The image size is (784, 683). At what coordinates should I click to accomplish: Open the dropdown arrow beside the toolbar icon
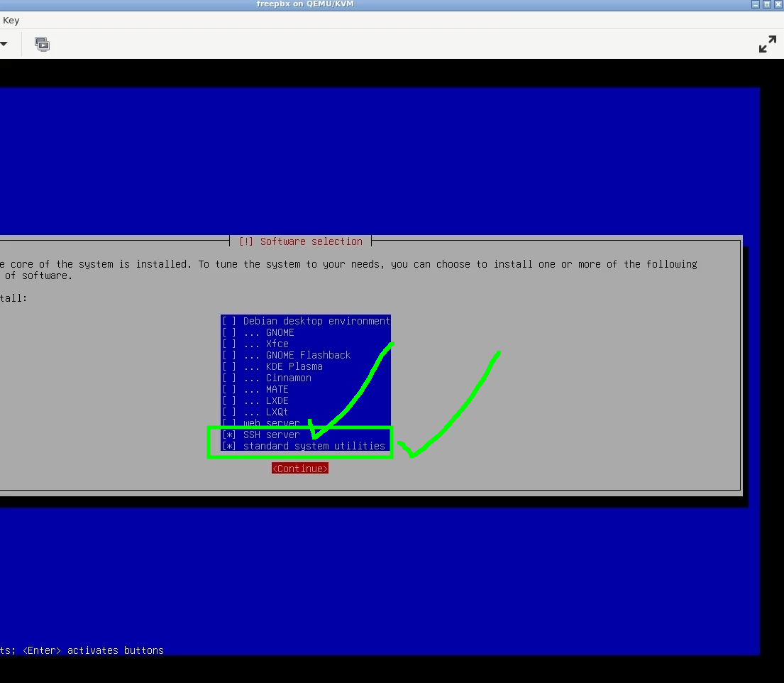click(4, 44)
